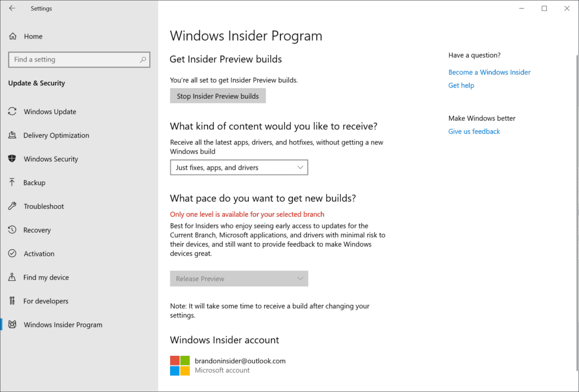This screenshot has width=579, height=392.
Task: Select Delivery Optimization in the sidebar
Action: pyautogui.click(x=57, y=135)
